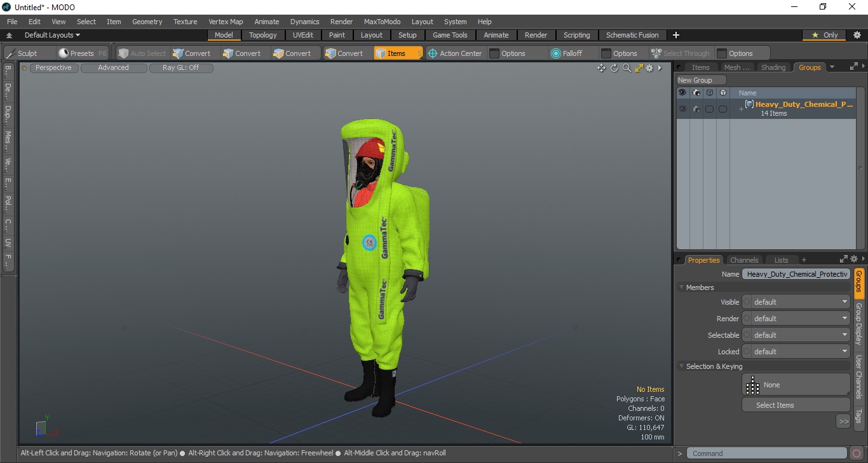The height and width of the screenshot is (463, 868).
Task: Click the viewport zoom magnifier icon
Action: point(627,68)
